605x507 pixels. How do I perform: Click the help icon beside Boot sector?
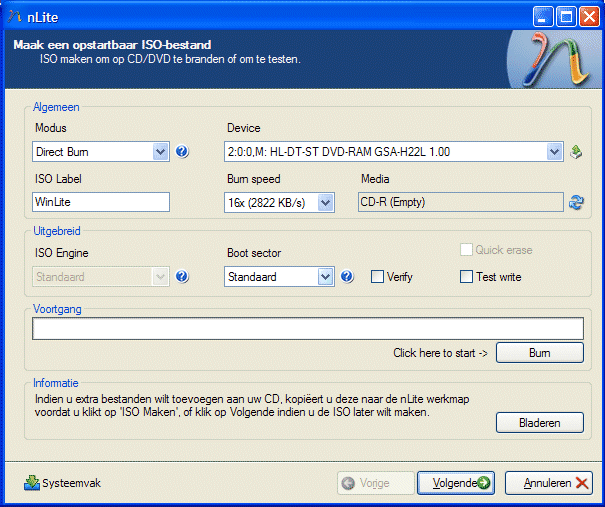pyautogui.click(x=347, y=277)
